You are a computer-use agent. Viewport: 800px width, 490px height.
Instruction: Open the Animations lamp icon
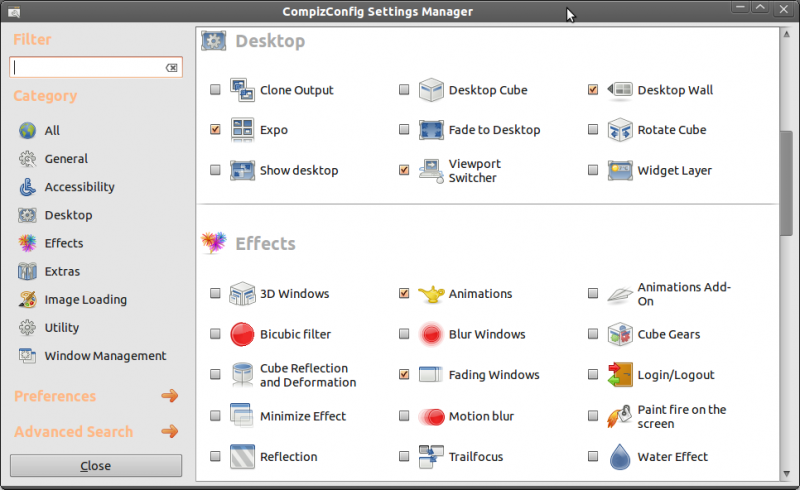[x=431, y=294]
